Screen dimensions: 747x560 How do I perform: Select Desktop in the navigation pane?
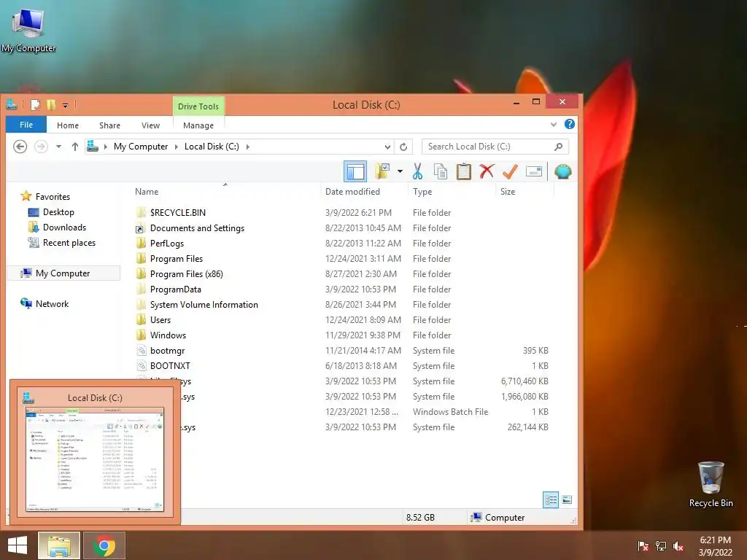coord(58,212)
